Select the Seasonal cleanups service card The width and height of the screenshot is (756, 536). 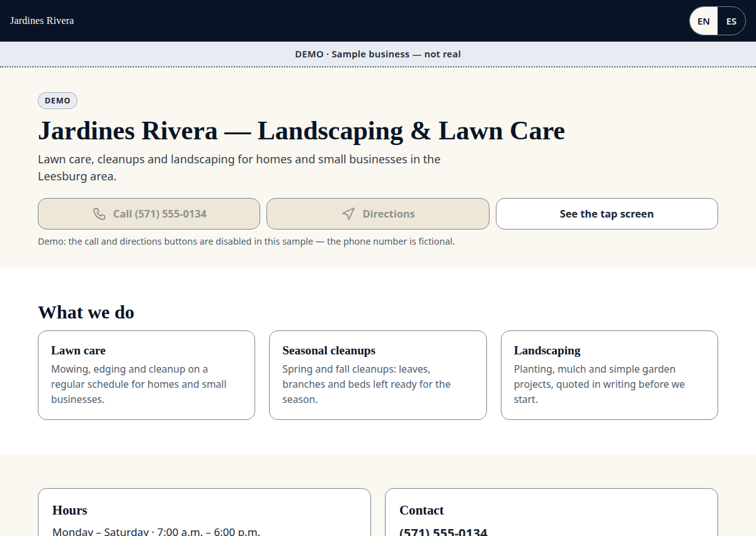[x=378, y=375]
